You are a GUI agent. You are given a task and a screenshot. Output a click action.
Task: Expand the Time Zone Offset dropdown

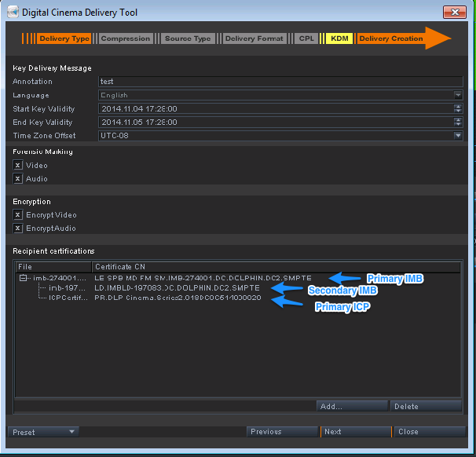458,136
